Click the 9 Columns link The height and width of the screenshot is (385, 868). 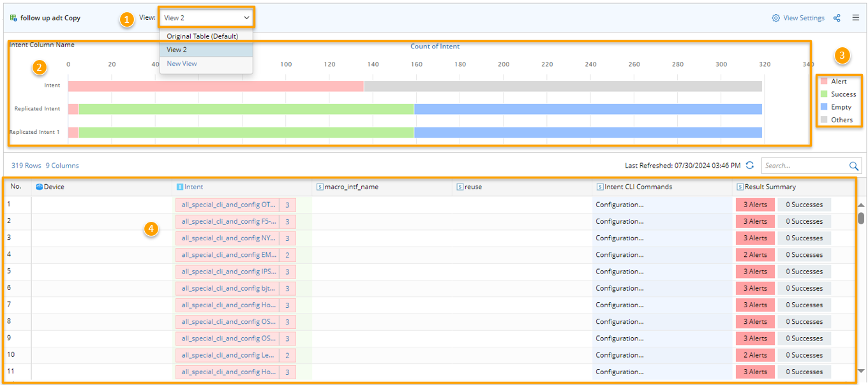tap(62, 165)
